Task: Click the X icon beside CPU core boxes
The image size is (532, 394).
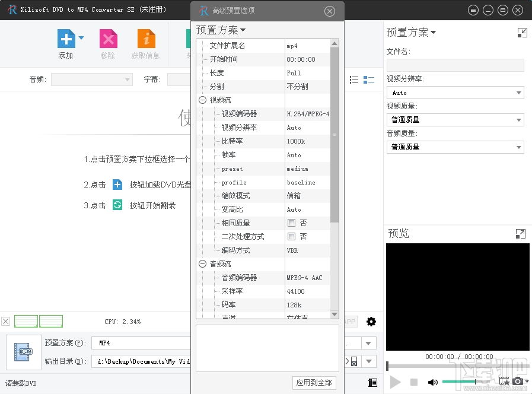Action: (6, 322)
